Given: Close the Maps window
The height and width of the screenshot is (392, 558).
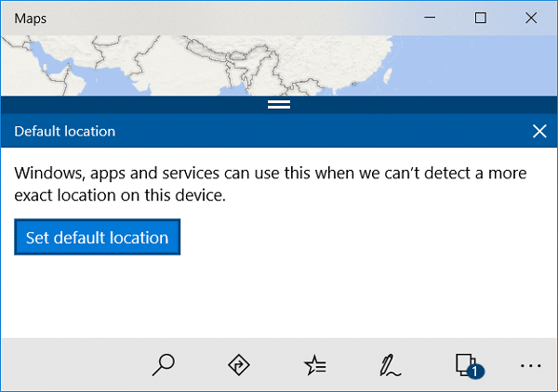Looking at the screenshot, I should (531, 18).
